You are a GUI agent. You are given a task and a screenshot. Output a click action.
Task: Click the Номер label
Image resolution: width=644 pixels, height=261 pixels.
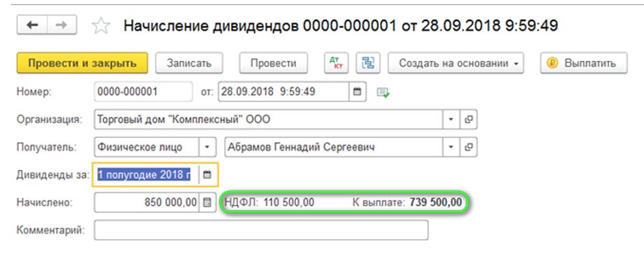click(33, 92)
